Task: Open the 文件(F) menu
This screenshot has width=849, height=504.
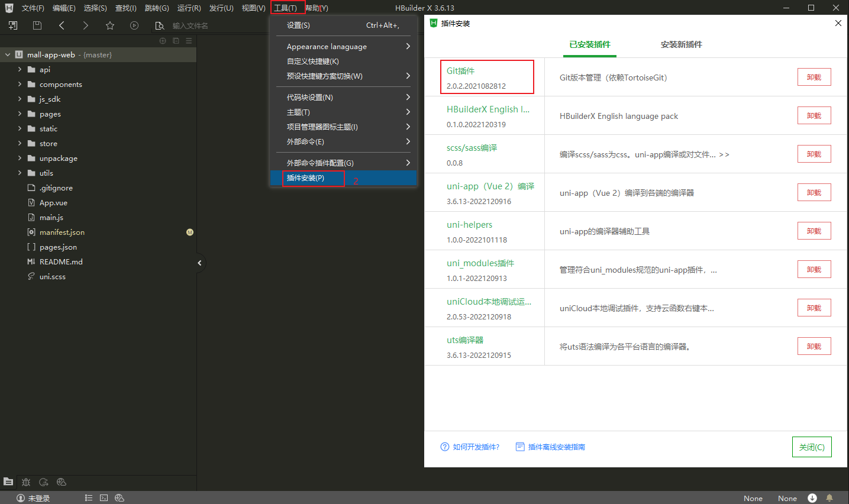Action: point(33,8)
